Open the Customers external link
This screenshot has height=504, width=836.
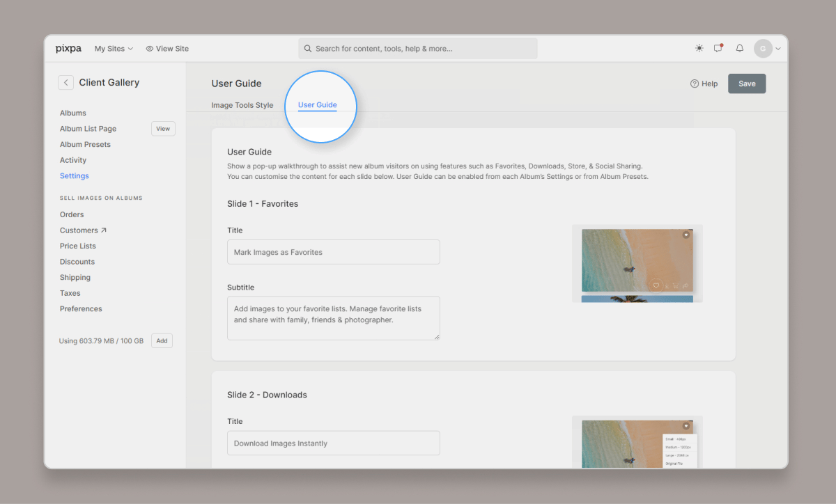point(83,230)
